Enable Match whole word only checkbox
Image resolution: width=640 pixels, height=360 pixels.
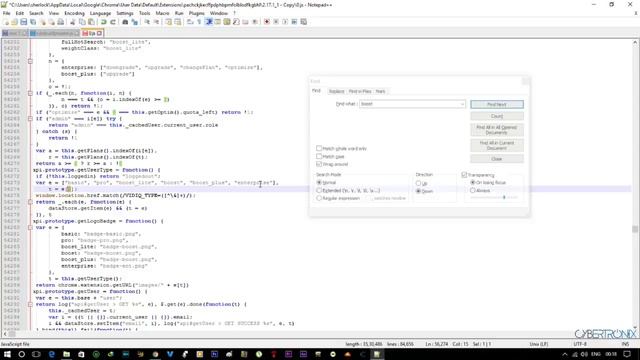tap(319, 148)
